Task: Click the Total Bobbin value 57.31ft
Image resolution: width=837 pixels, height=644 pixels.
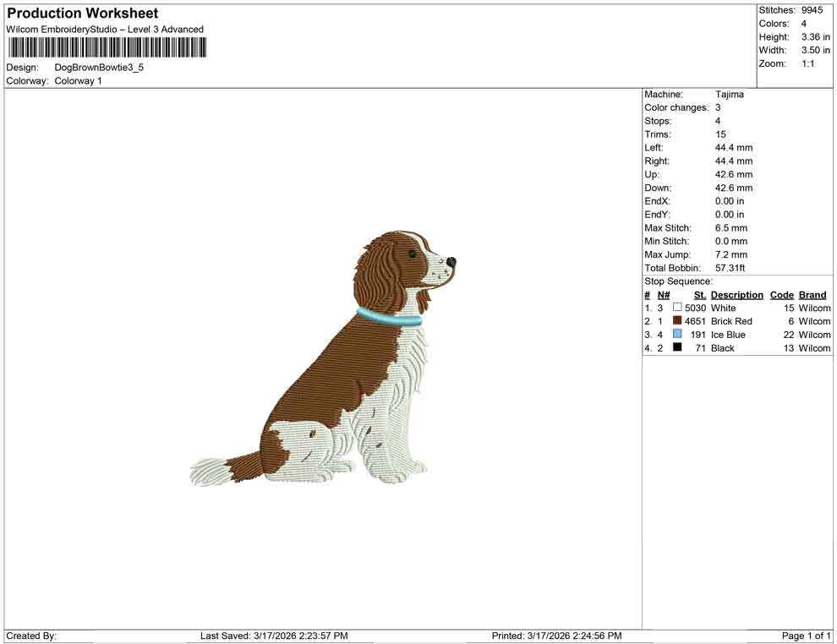Action: (730, 268)
